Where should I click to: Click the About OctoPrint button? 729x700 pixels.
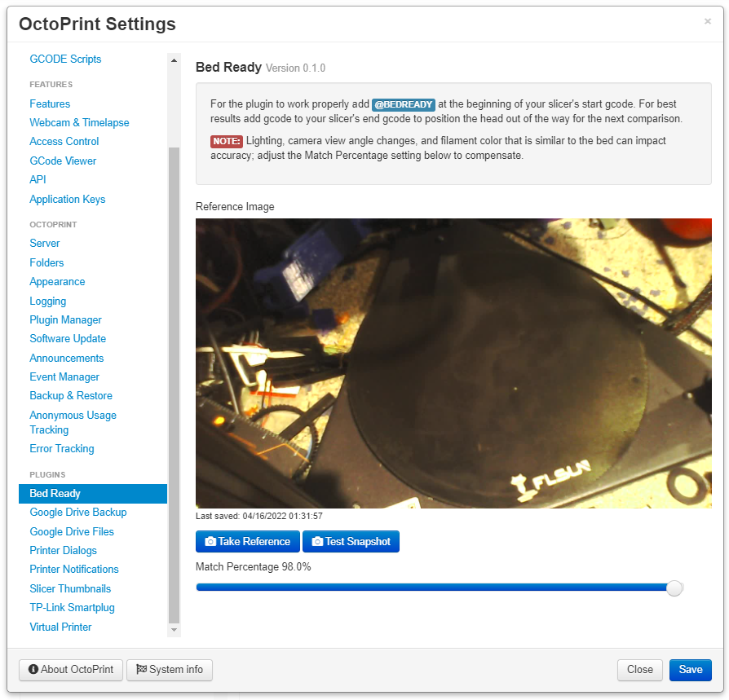click(71, 670)
